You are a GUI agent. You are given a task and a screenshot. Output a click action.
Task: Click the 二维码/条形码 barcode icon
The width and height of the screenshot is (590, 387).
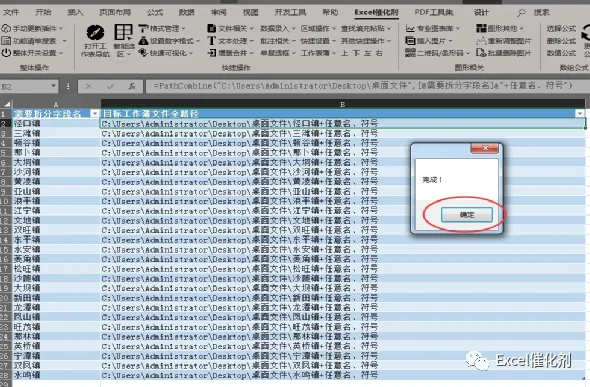[x=410, y=53]
